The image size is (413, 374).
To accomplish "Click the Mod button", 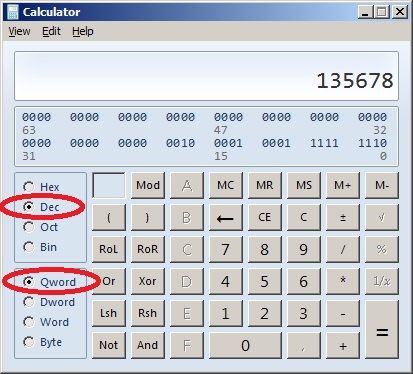I will coord(148,185).
